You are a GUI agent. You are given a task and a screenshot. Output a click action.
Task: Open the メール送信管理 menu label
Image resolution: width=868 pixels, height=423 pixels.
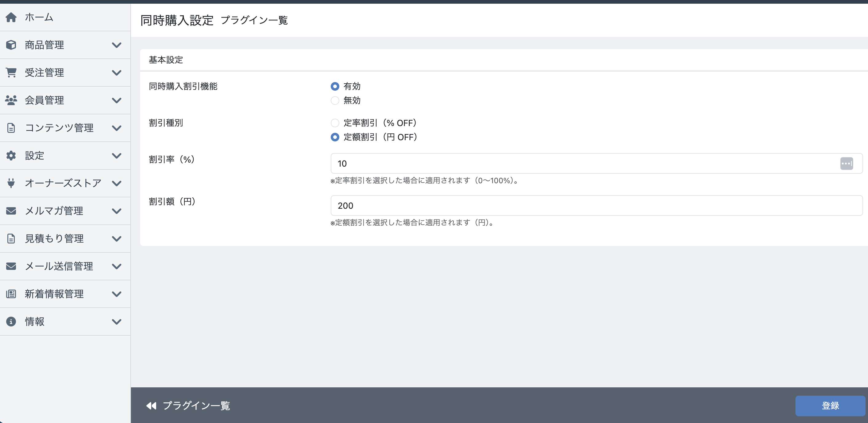tap(59, 266)
